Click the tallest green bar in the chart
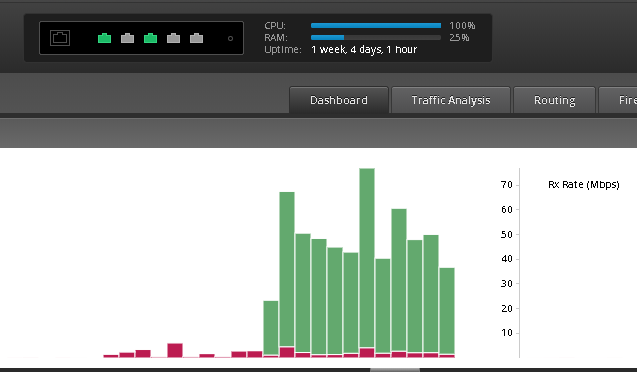Image resolution: width=637 pixels, height=372 pixels. (x=367, y=258)
